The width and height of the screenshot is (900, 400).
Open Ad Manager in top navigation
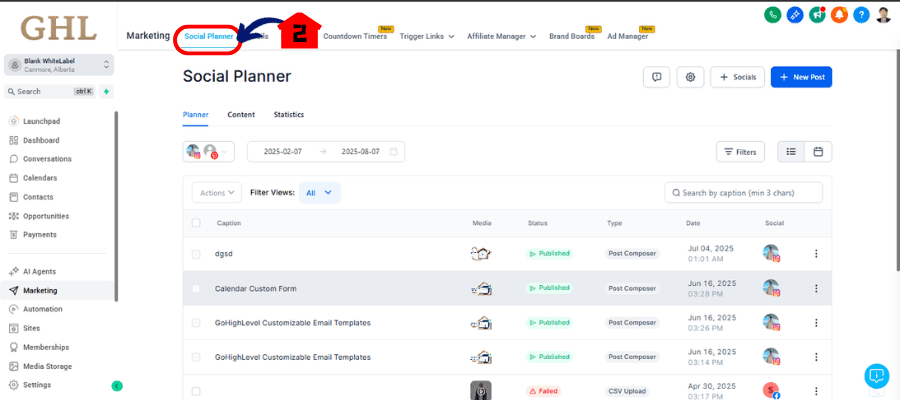click(x=628, y=36)
